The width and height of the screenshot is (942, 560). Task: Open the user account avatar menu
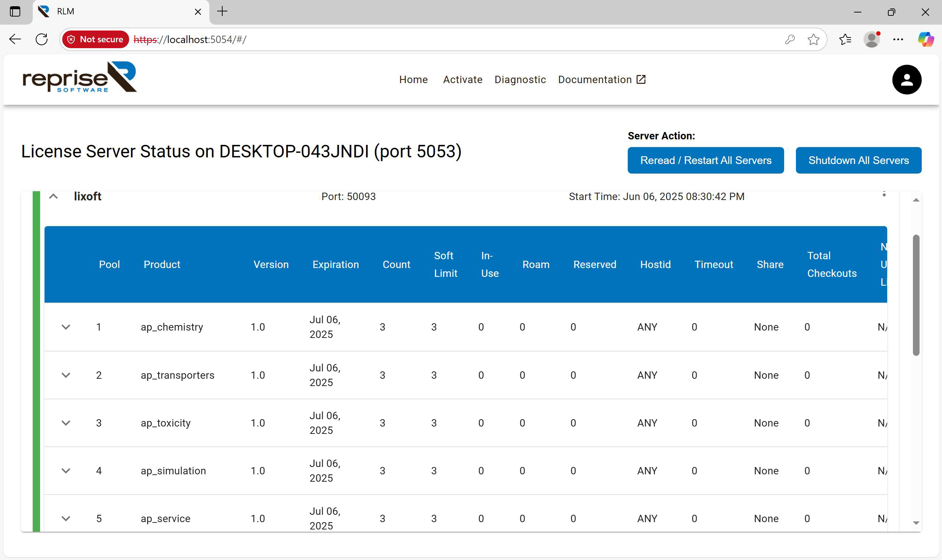point(907,80)
